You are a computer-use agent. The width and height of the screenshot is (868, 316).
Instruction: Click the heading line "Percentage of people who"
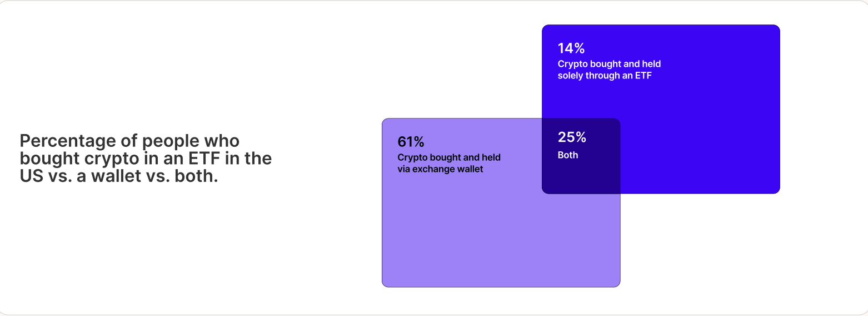point(129,141)
